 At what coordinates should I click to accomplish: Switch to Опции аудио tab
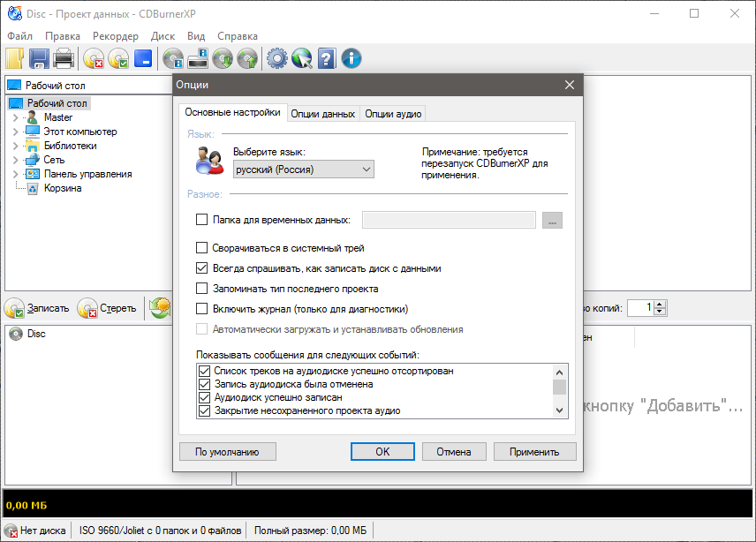tap(393, 114)
